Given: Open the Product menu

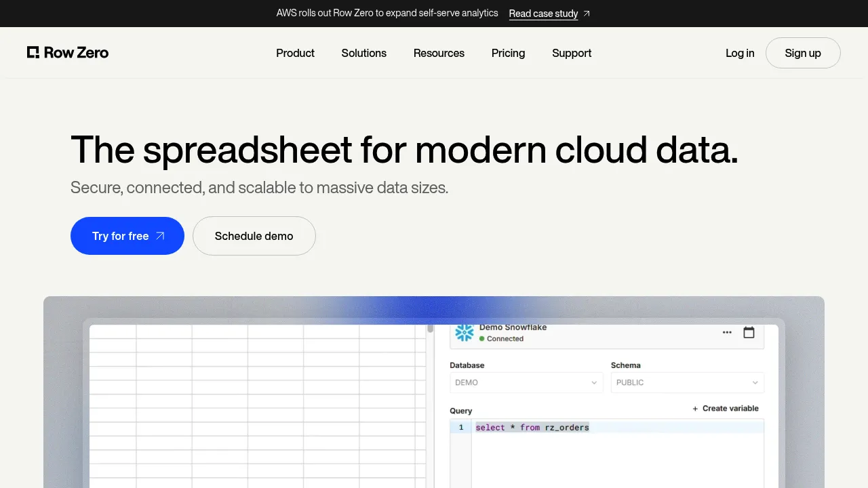Looking at the screenshot, I should pyautogui.click(x=295, y=53).
